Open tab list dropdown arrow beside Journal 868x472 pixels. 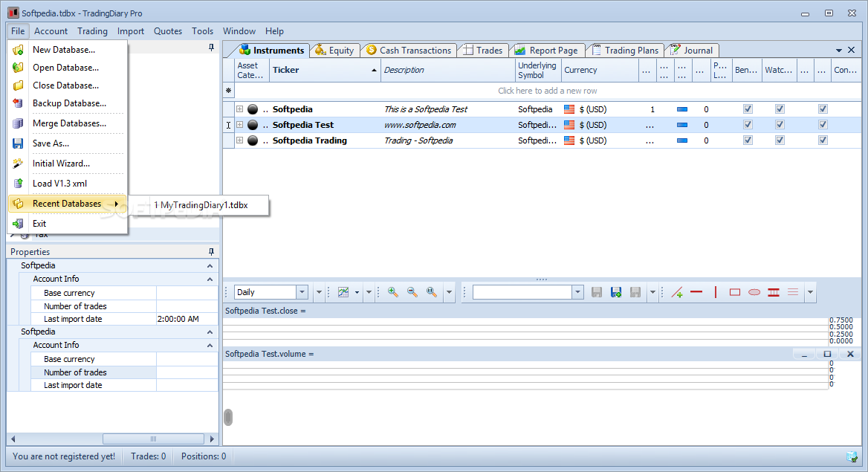[839, 51]
